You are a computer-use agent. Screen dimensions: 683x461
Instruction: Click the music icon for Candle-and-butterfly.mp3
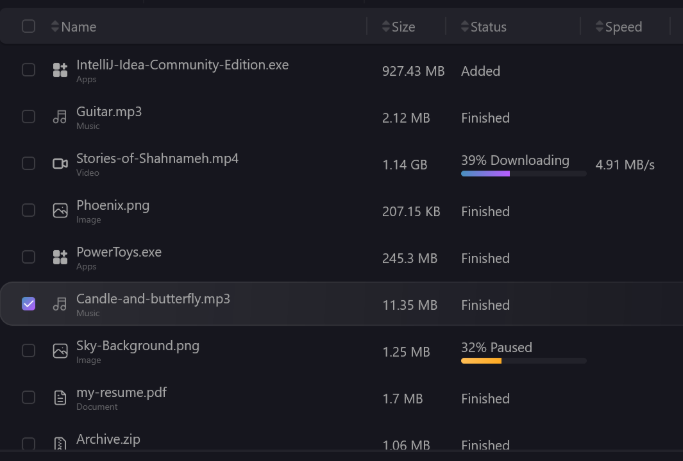pyautogui.click(x=60, y=304)
